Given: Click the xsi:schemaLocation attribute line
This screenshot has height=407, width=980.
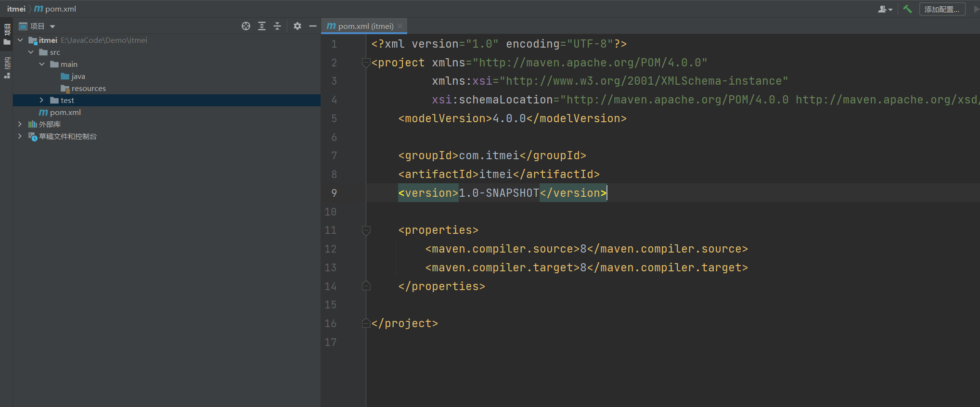Looking at the screenshot, I should (706, 100).
